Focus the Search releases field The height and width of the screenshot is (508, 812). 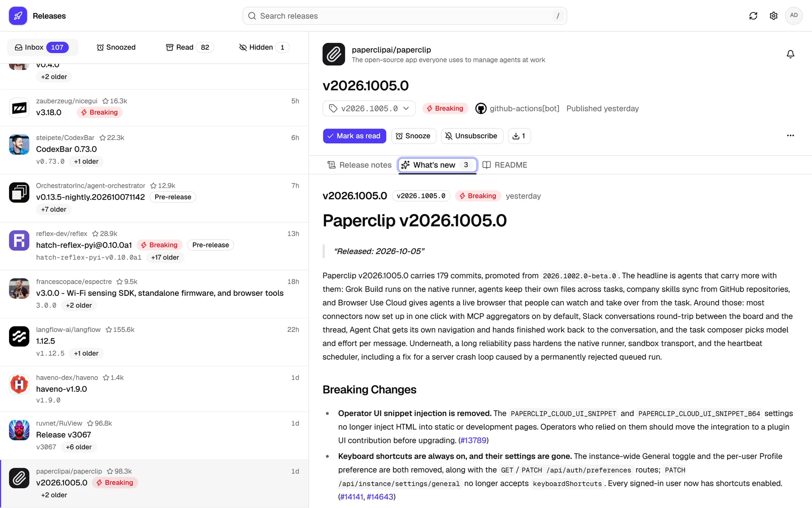tap(405, 16)
